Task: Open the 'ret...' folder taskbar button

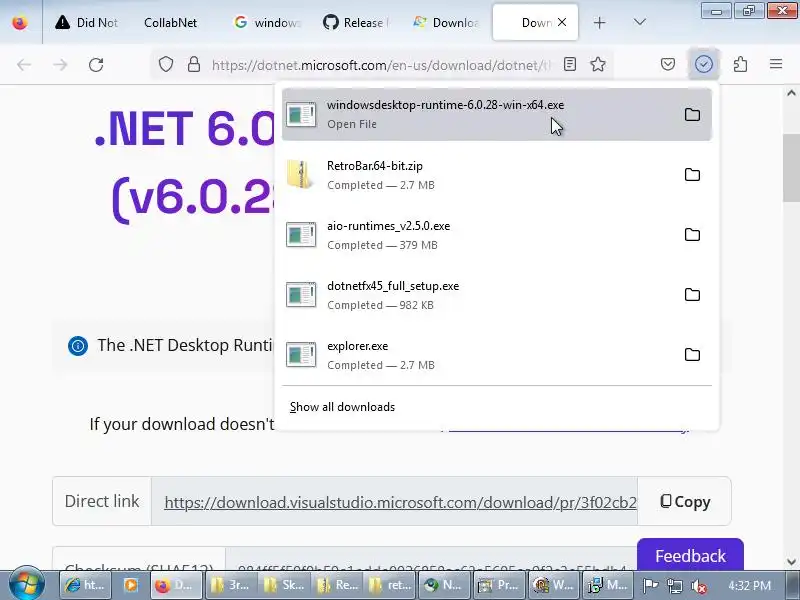Action: pyautogui.click(x=390, y=585)
